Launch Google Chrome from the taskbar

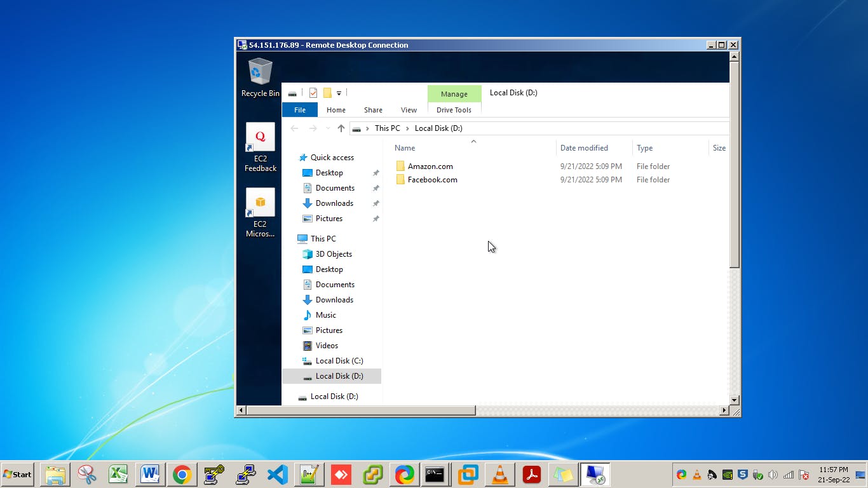[x=182, y=475]
